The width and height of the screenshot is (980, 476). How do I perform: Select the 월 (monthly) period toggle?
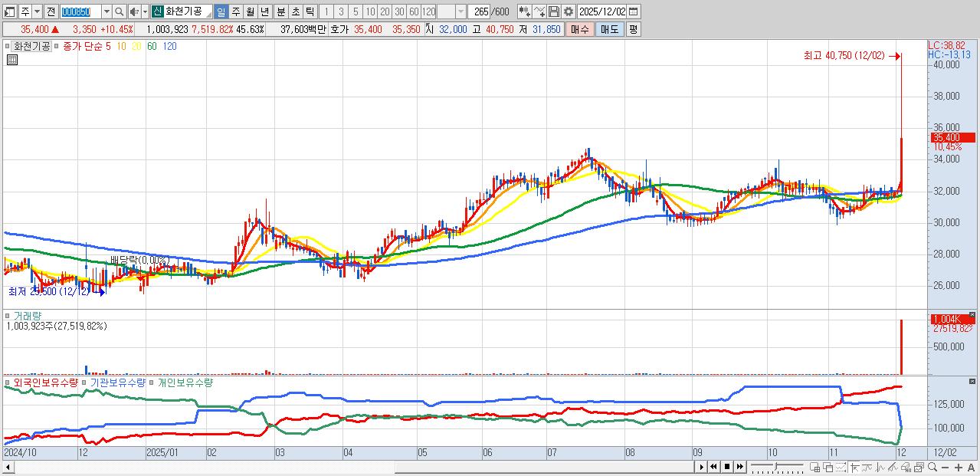click(x=250, y=11)
